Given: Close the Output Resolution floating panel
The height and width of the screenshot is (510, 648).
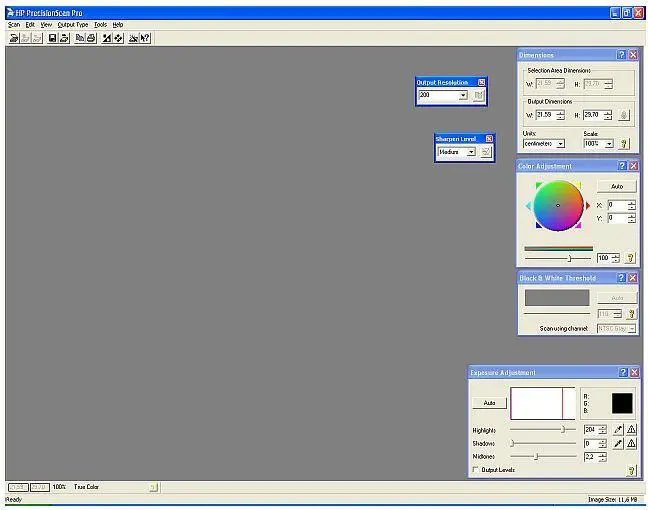Looking at the screenshot, I should [x=481, y=83].
